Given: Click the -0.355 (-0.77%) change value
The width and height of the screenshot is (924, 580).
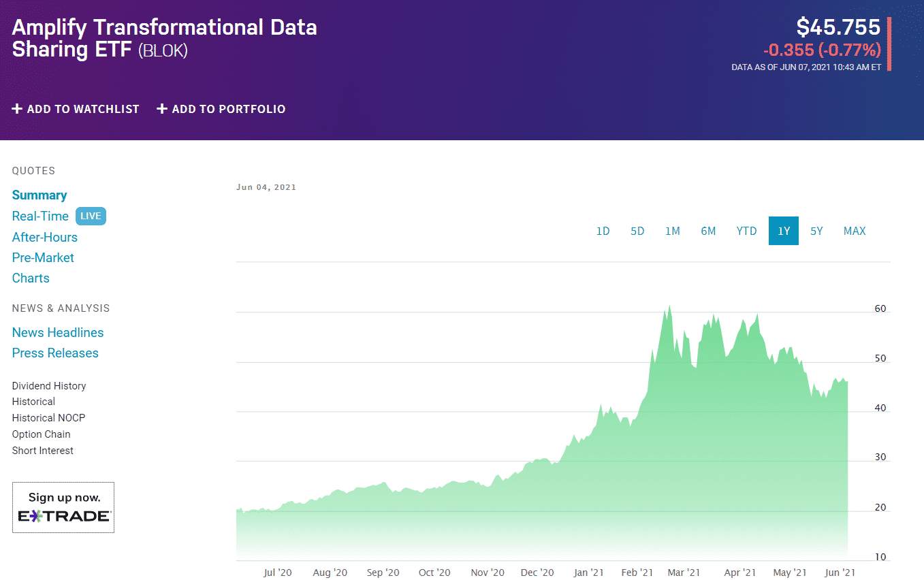Looking at the screenshot, I should pos(822,50).
